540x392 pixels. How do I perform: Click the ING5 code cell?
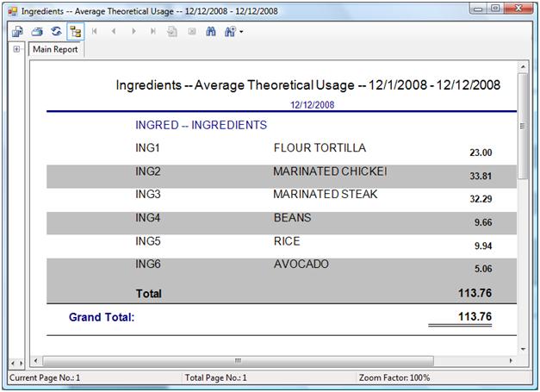click(148, 241)
